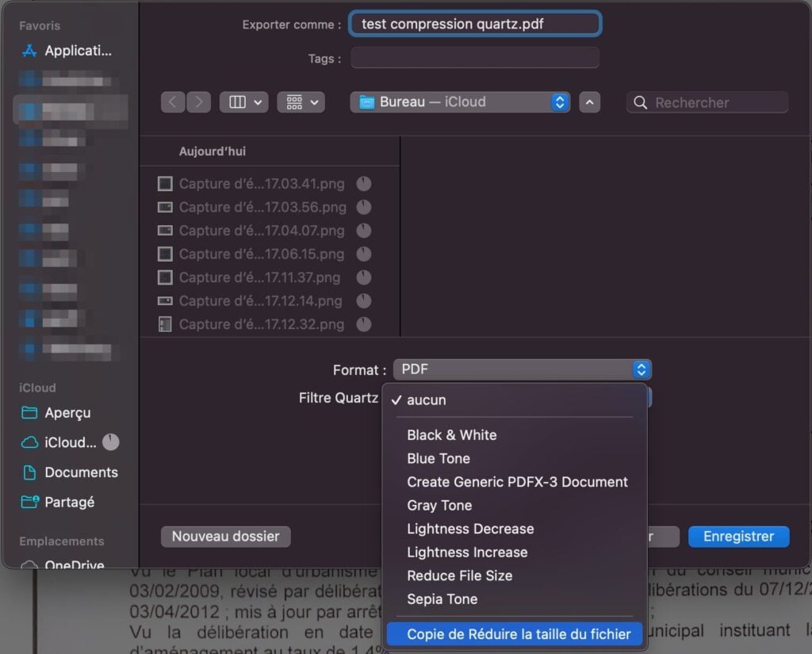The height and width of the screenshot is (654, 812).
Task: Click the iCloud Drive sync progress indicator
Action: 110,442
